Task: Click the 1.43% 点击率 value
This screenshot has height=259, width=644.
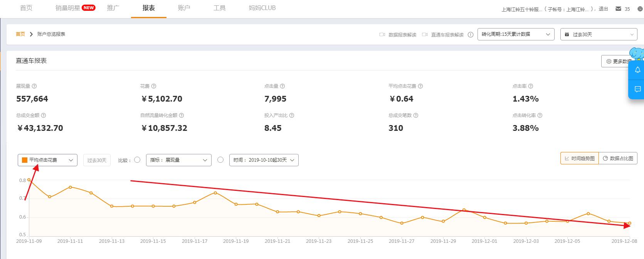Action: point(526,99)
